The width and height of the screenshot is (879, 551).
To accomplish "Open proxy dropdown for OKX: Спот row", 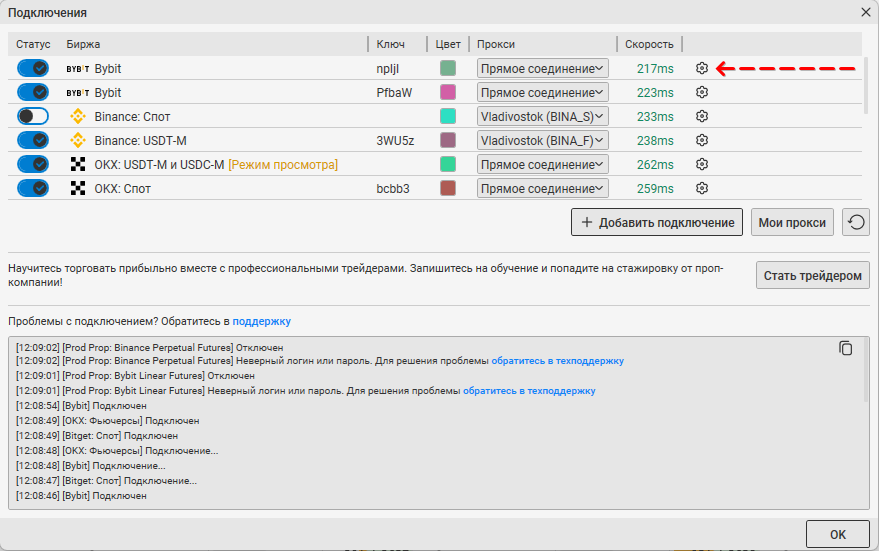I will [x=542, y=188].
